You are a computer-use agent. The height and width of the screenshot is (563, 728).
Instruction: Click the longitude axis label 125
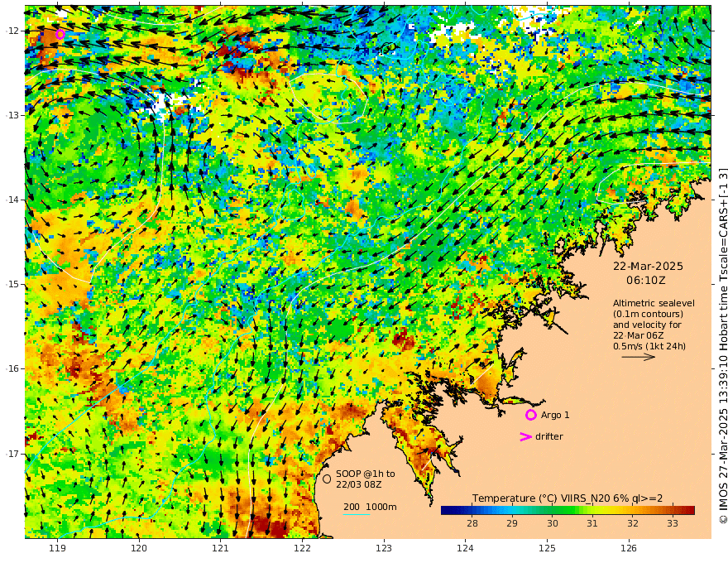[548, 548]
